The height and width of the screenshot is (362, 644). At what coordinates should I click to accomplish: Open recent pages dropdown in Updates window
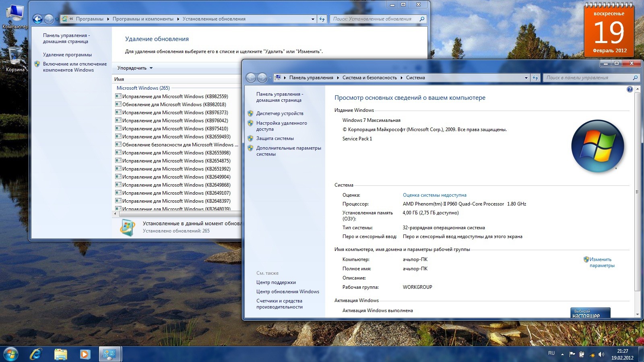coord(57,19)
